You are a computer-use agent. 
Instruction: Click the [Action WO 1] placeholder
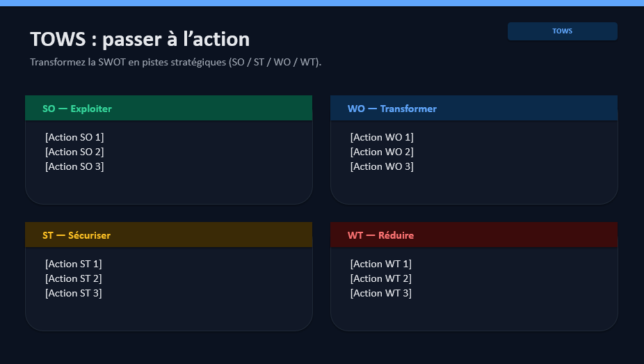[x=382, y=137]
